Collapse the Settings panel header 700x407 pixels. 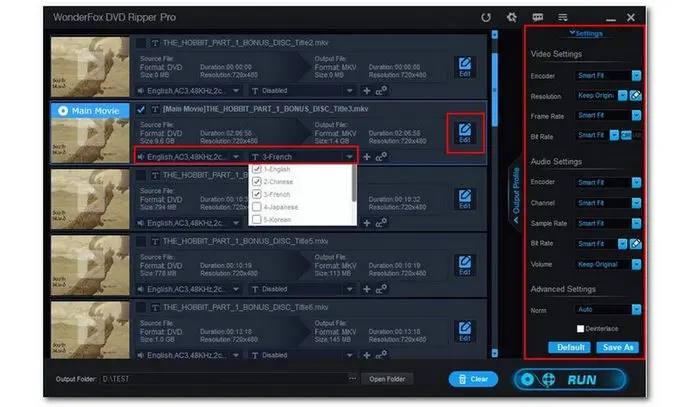coord(586,33)
